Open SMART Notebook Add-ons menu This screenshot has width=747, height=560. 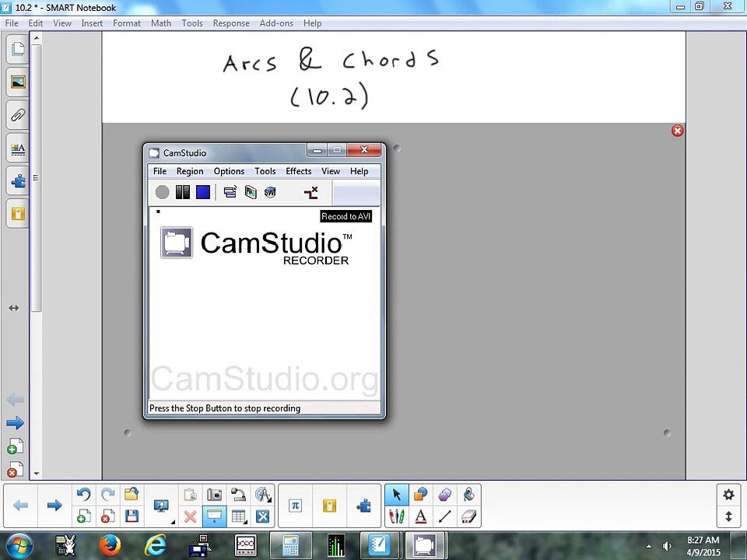(x=276, y=23)
